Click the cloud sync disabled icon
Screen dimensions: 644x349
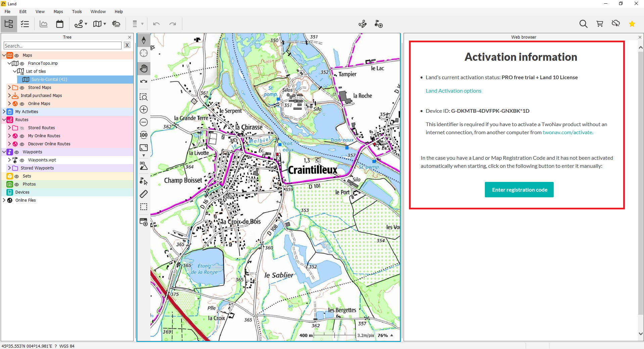click(x=616, y=23)
